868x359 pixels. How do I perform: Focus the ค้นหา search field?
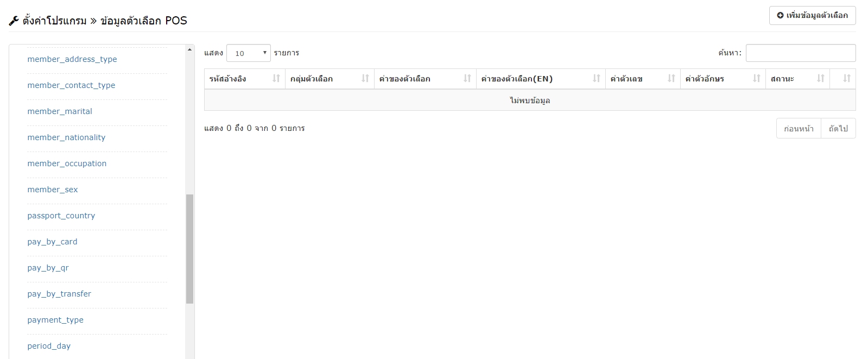click(801, 53)
